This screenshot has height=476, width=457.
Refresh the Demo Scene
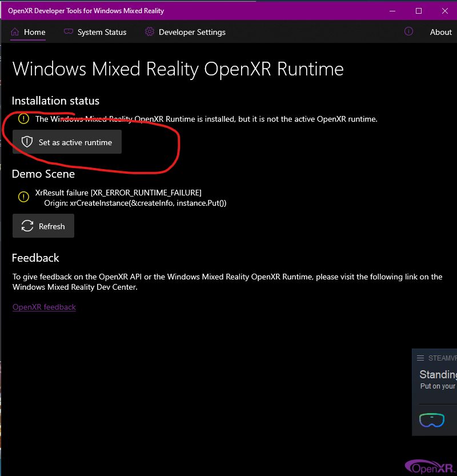coord(43,226)
